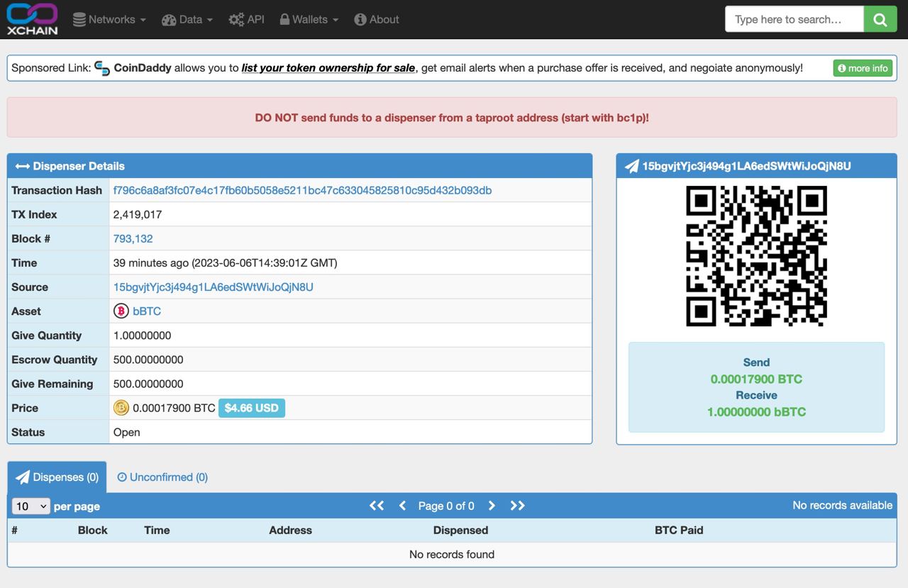The height and width of the screenshot is (588, 908).
Task: Focus the search input field
Action: pos(794,19)
